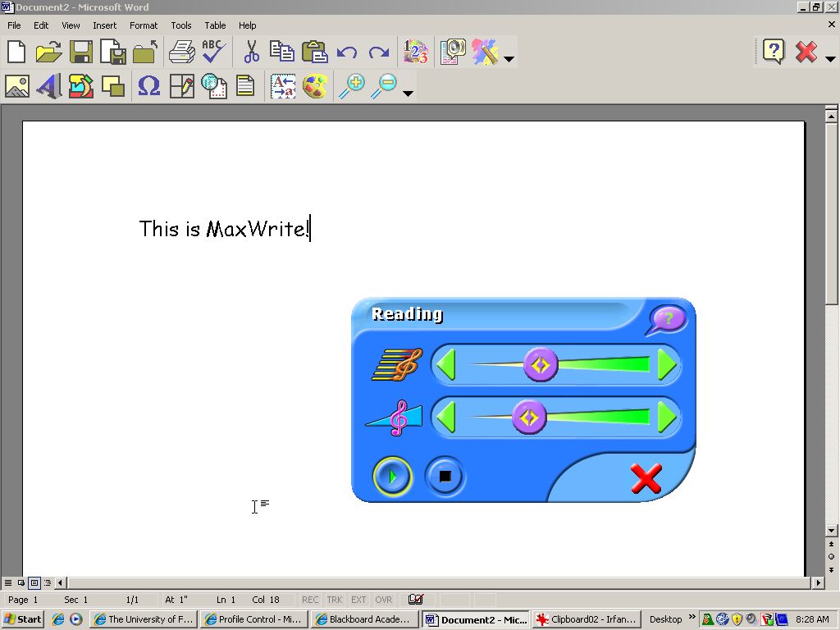840x630 pixels.
Task: Open the File menu
Action: click(14, 25)
